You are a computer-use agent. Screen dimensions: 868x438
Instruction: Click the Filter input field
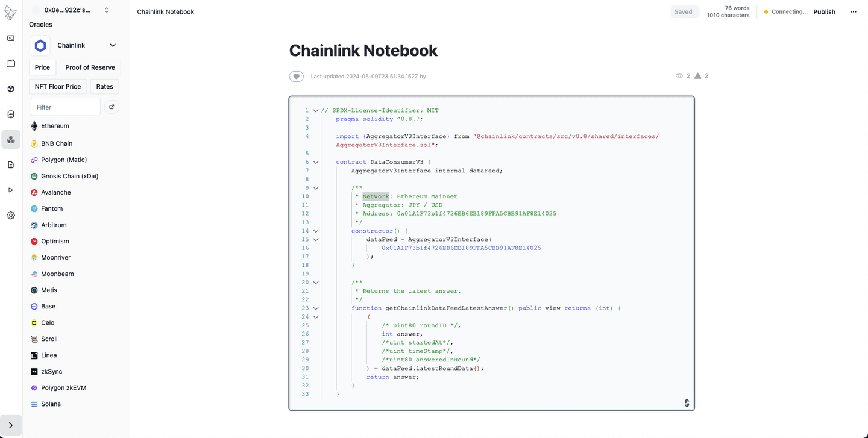pyautogui.click(x=65, y=107)
